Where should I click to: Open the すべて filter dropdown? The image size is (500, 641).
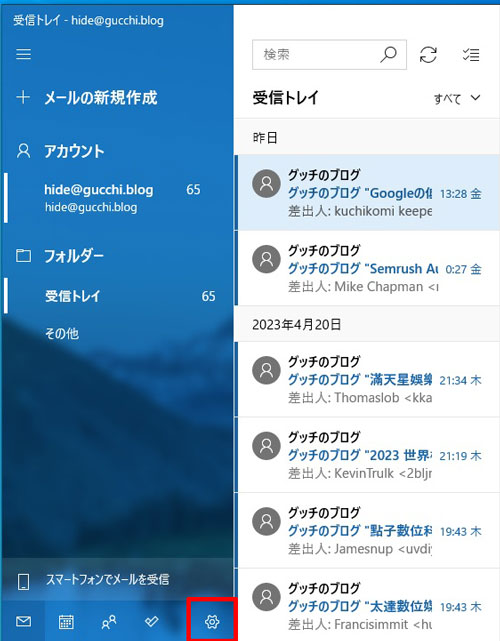pyautogui.click(x=457, y=98)
